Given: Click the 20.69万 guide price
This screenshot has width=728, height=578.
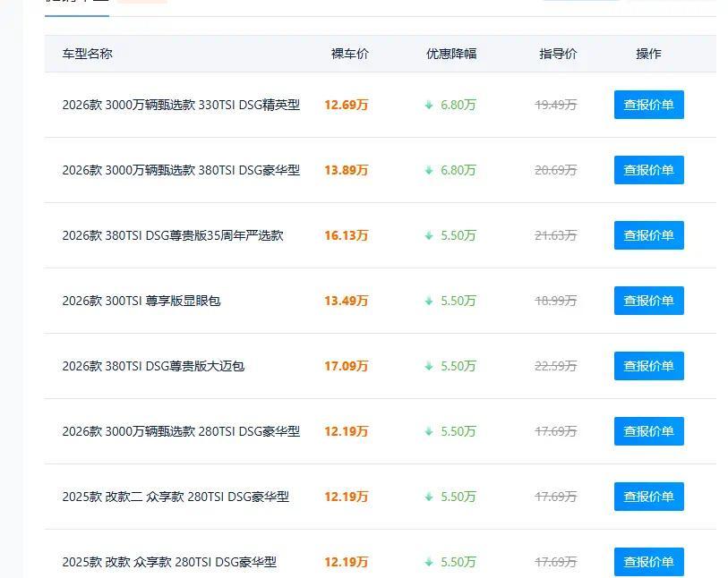Looking at the screenshot, I should (556, 170).
